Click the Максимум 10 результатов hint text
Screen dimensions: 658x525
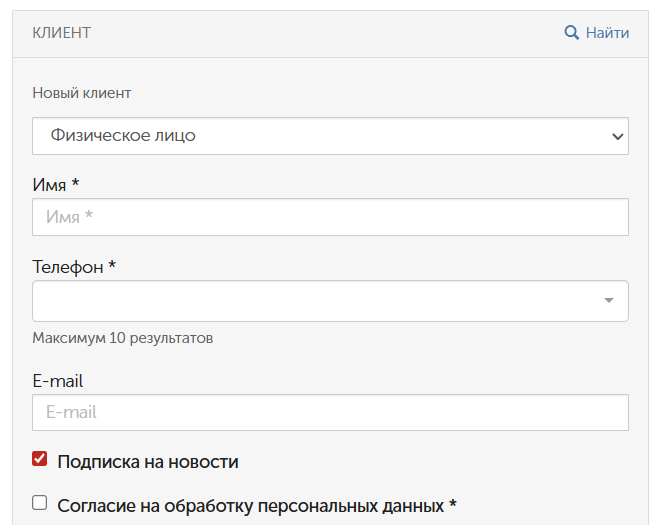[123, 338]
